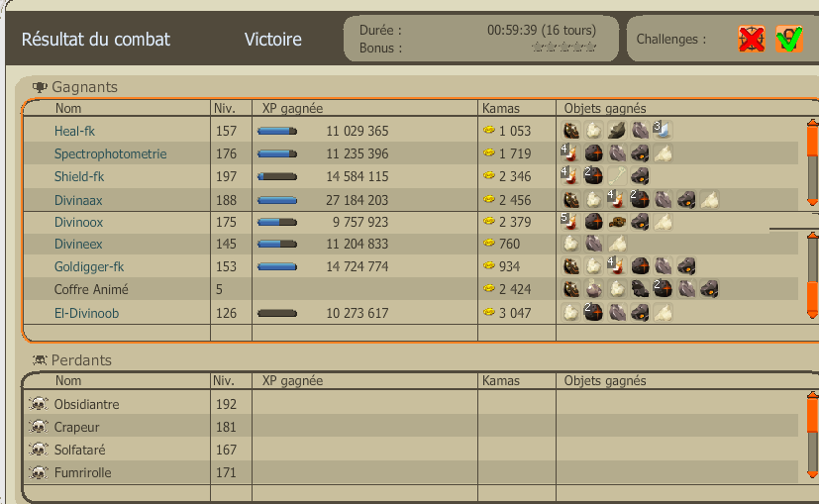Click the skull icon next to Solfataré
The height and width of the screenshot is (504, 819).
click(x=39, y=450)
